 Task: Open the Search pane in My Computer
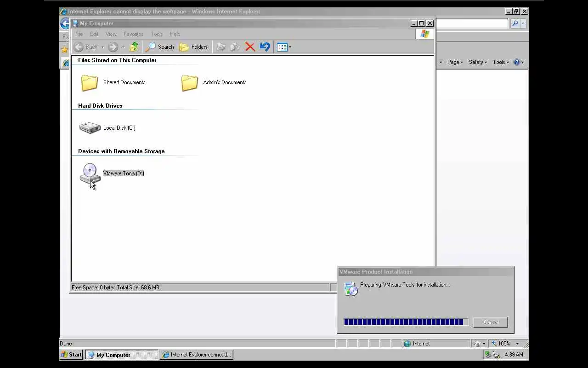coord(160,47)
